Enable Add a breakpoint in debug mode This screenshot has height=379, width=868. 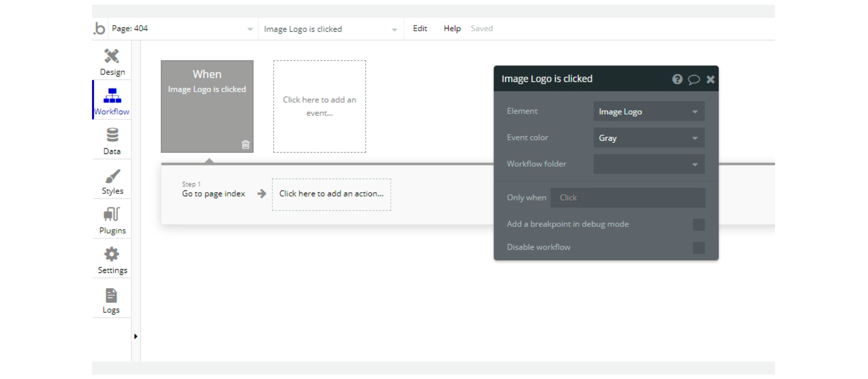coord(699,225)
